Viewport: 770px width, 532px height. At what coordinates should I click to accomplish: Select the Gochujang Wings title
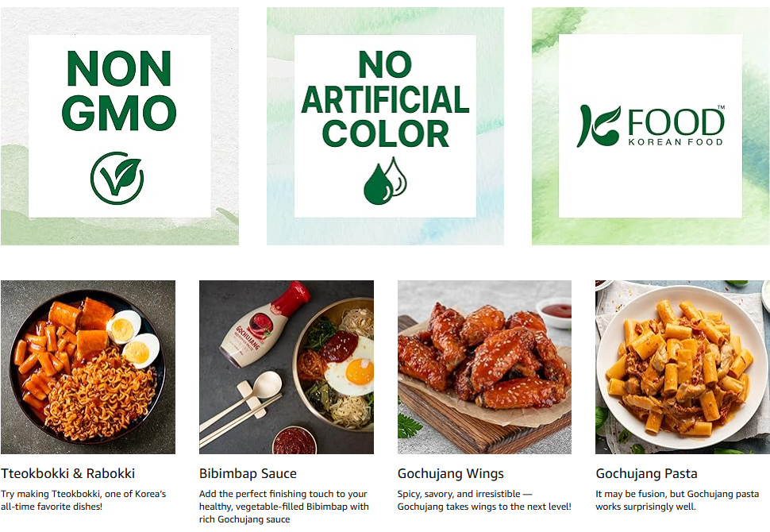coord(450,473)
